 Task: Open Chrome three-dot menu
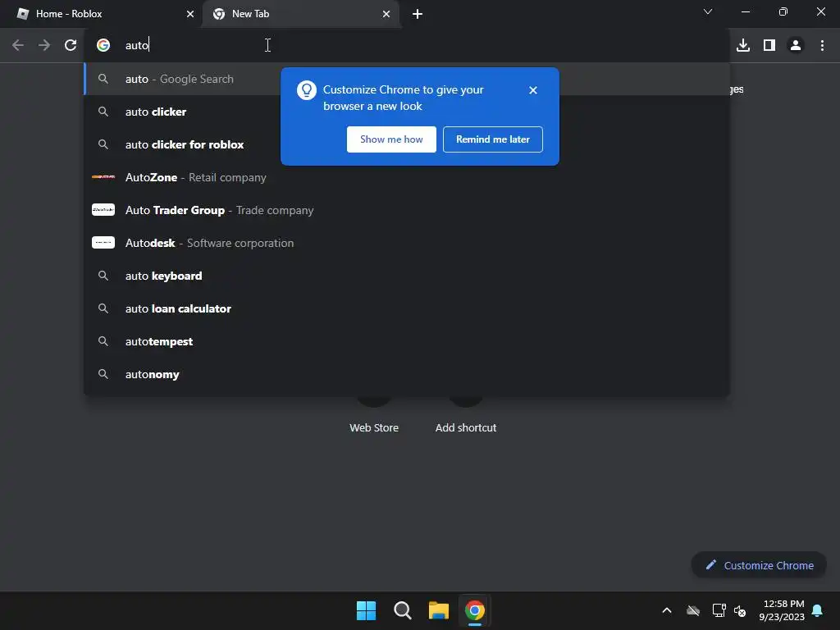coord(822,46)
